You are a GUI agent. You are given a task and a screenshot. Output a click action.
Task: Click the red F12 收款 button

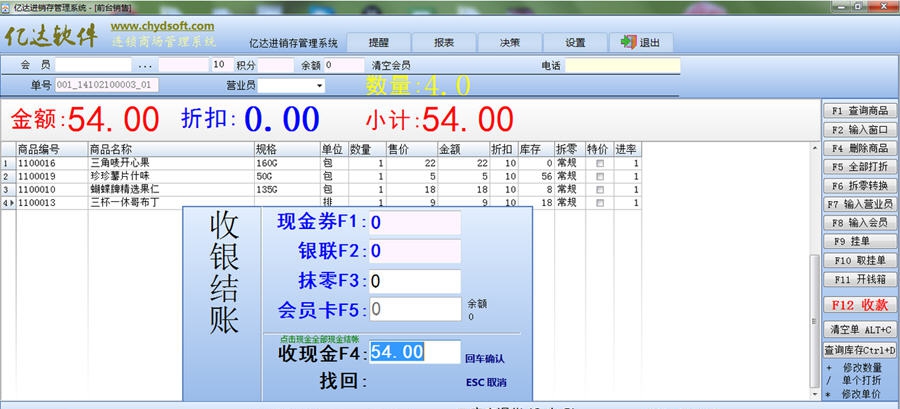click(x=860, y=305)
